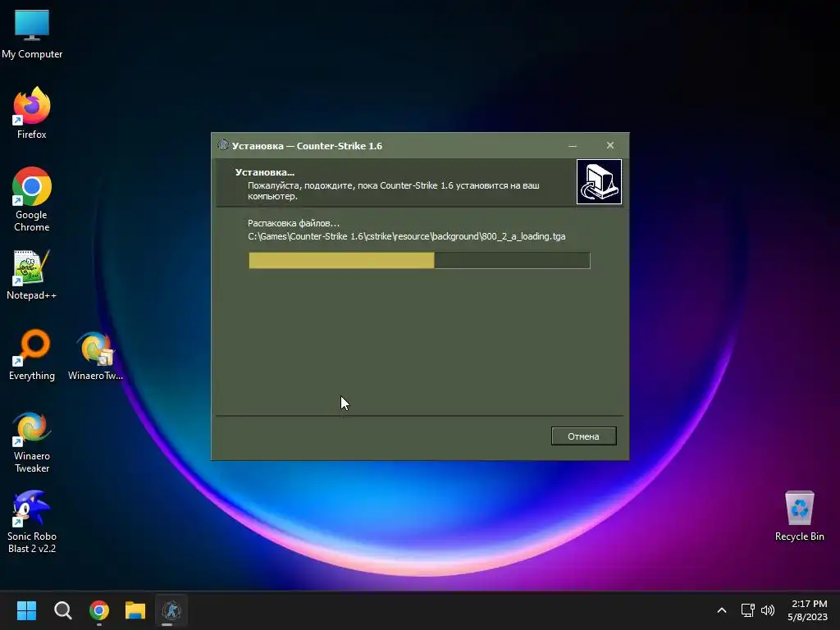Open File Explorer from the taskbar
840x630 pixels.
pyautogui.click(x=135, y=610)
